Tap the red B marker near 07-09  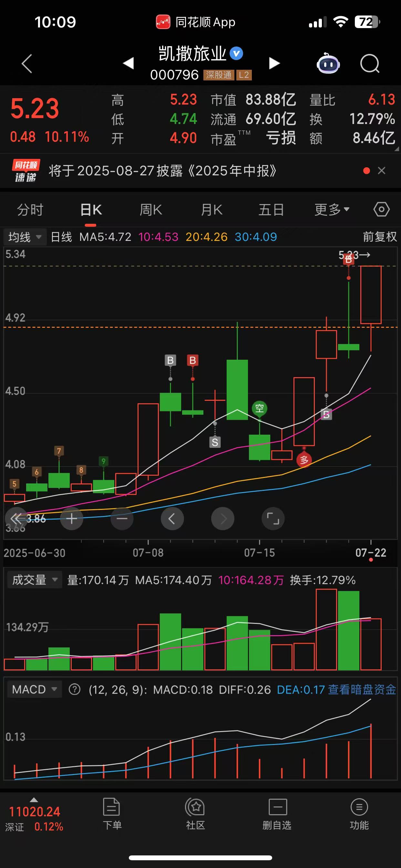[193, 360]
